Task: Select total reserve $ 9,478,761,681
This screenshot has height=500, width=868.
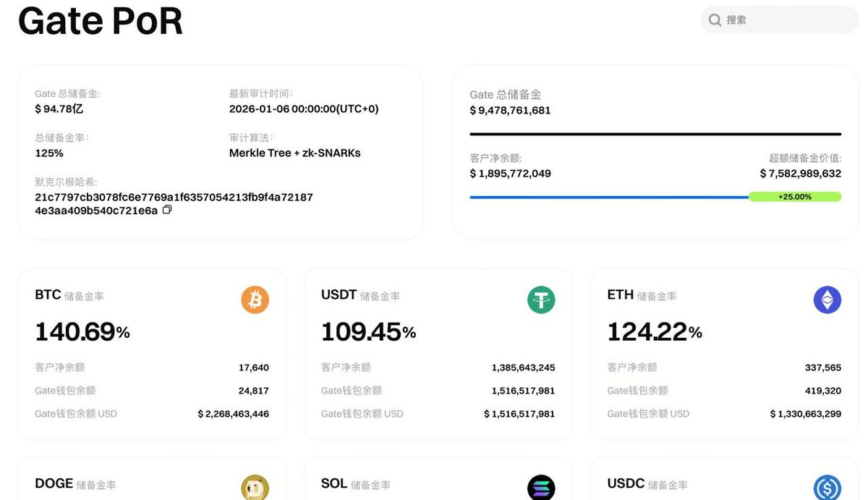Action: coord(510,111)
